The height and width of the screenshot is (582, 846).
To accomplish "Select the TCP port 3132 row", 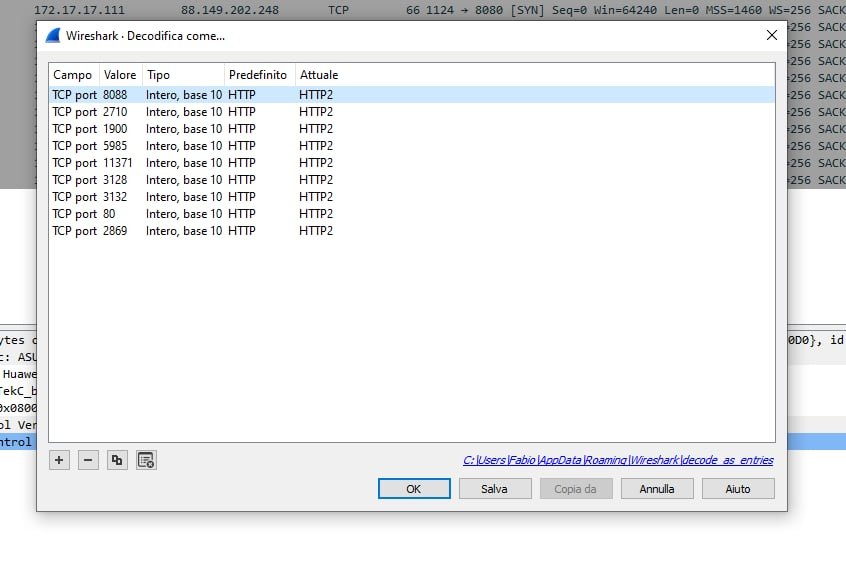I will pyautogui.click(x=412, y=197).
